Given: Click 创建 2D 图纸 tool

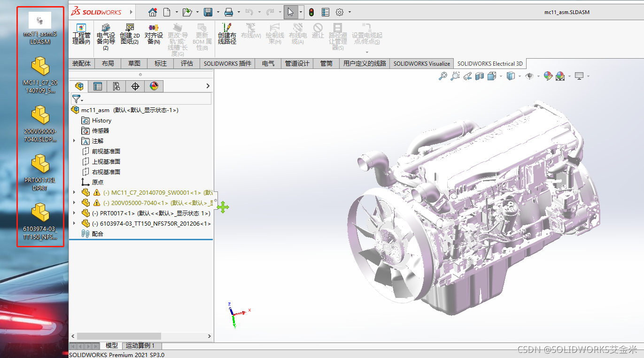Looking at the screenshot, I should click(x=130, y=34).
